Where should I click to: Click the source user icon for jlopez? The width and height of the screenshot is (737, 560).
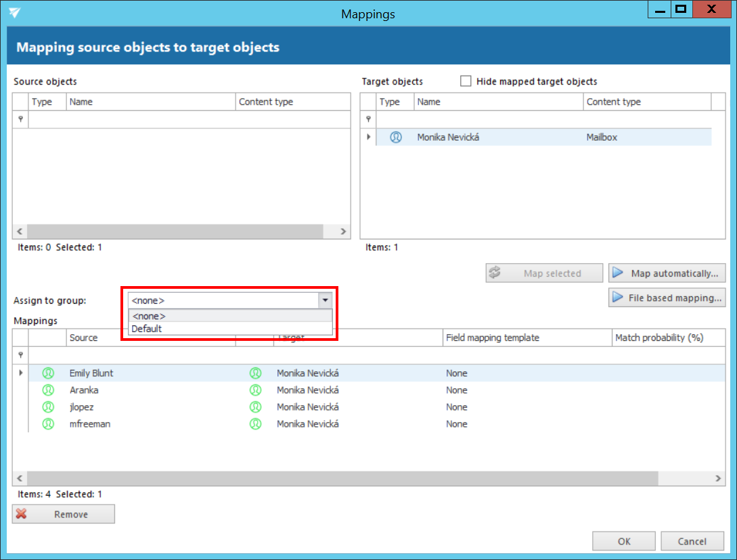click(48, 407)
